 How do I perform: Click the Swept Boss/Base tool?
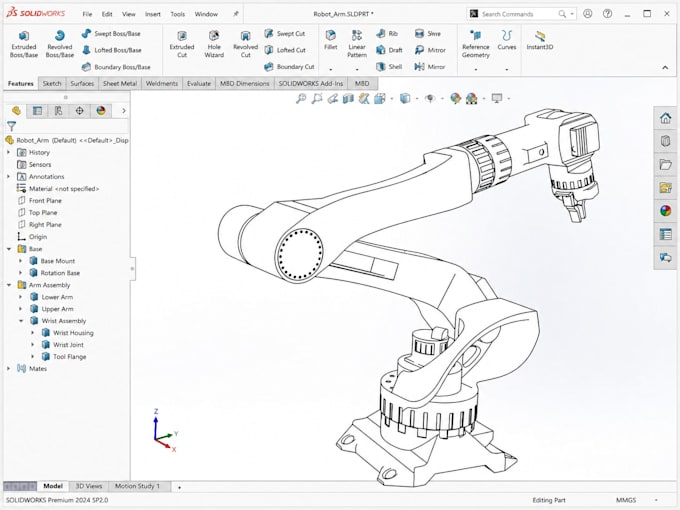111,33
